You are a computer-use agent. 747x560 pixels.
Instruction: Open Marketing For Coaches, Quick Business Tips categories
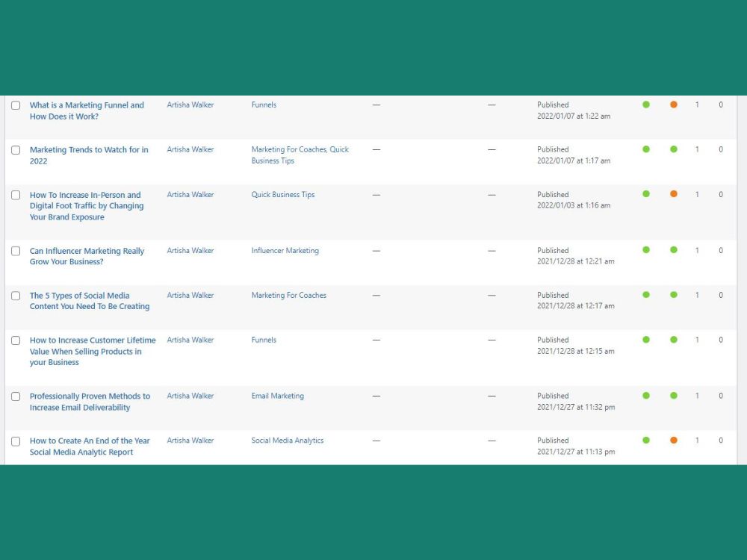(x=300, y=155)
